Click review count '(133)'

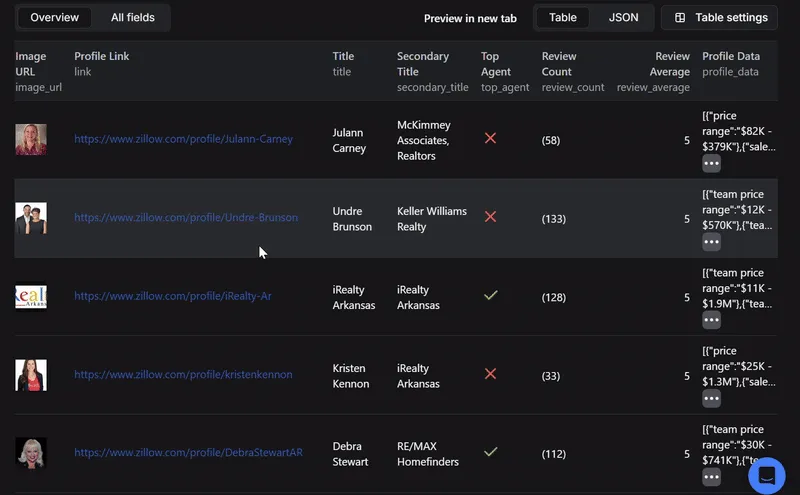[x=554, y=219]
